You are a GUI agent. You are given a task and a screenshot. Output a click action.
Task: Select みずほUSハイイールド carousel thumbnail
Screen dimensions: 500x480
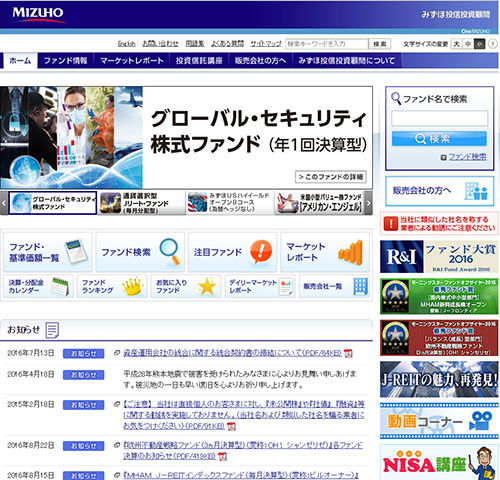pyautogui.click(x=230, y=203)
